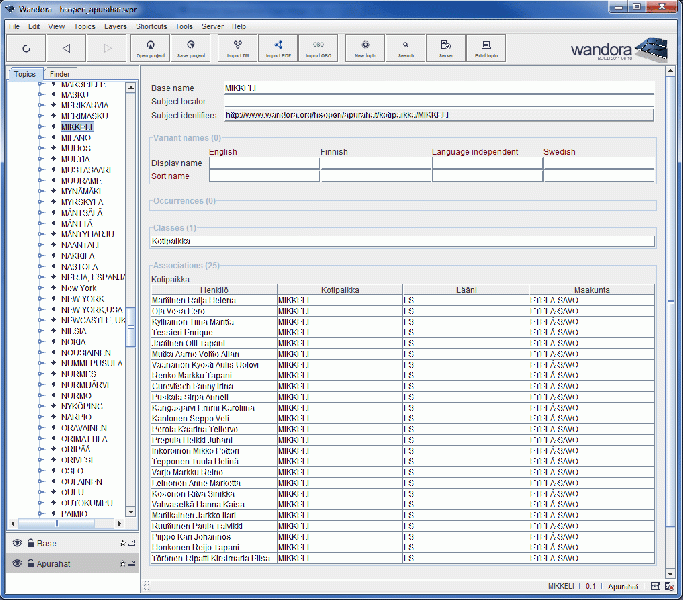The height and width of the screenshot is (600, 683).
Task: Click the Import RDF toolbar icon
Action: click(x=278, y=47)
